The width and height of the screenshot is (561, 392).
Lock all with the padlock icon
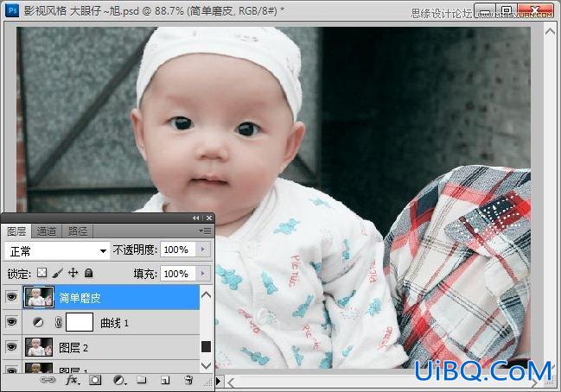tap(88, 273)
